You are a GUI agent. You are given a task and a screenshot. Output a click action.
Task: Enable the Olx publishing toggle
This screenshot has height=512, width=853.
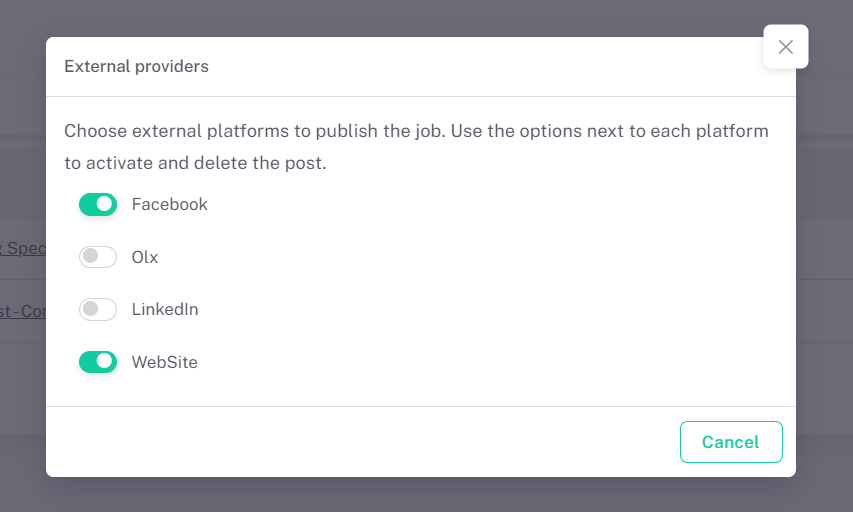[98, 257]
